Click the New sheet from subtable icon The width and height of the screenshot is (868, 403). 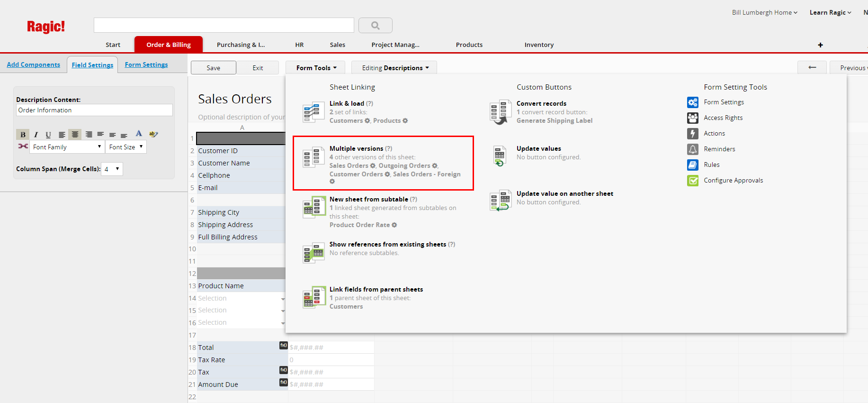click(314, 208)
